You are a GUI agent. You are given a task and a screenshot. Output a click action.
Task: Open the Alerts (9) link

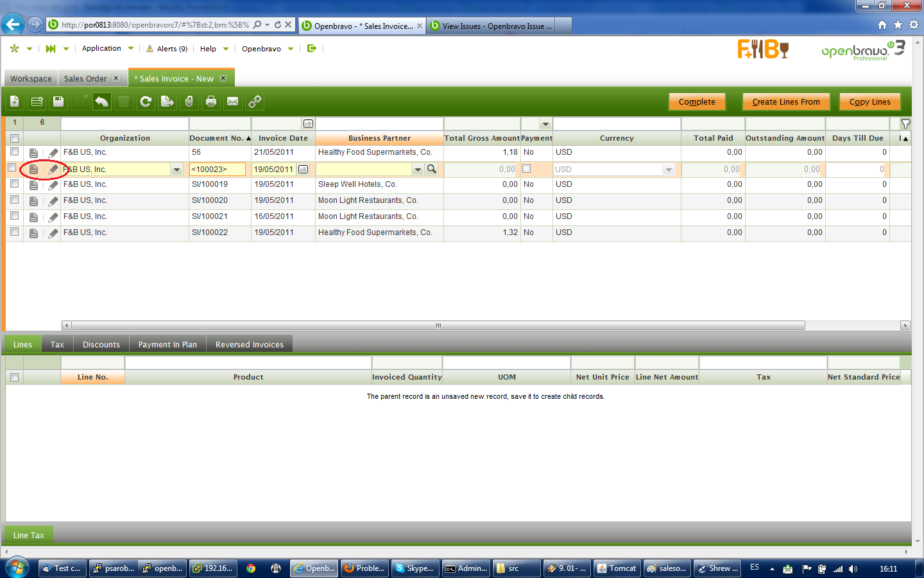pyautogui.click(x=167, y=49)
